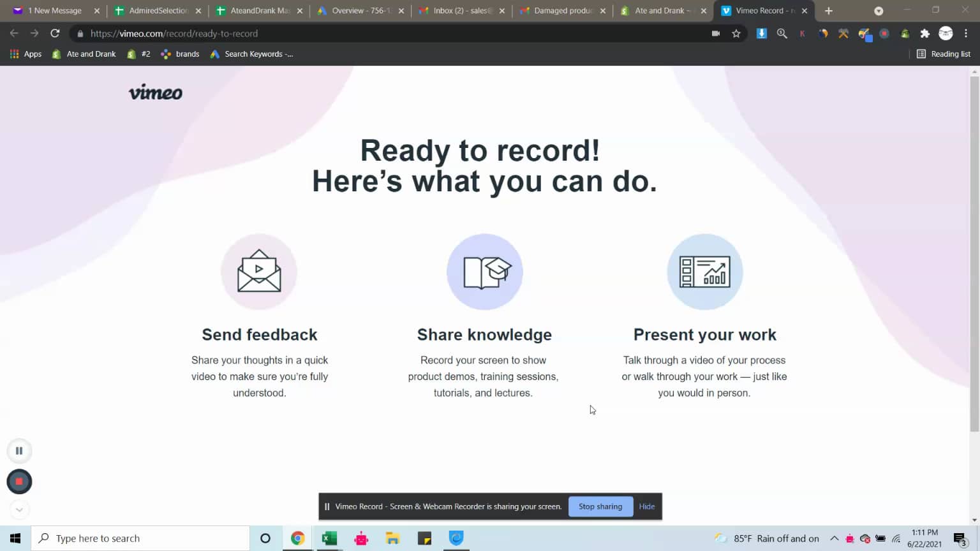This screenshot has height=551, width=980.
Task: Open the Extensions puzzle icon
Action: pos(925,33)
